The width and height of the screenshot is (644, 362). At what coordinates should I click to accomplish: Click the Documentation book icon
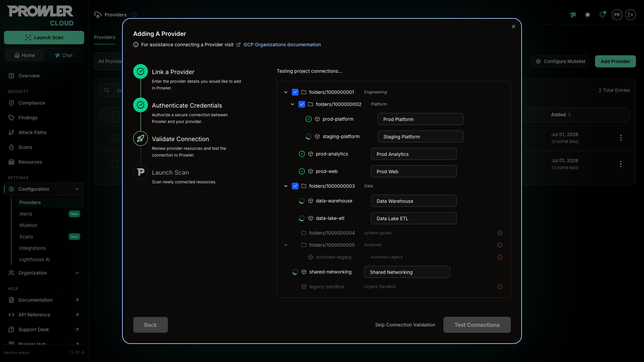(x=11, y=300)
